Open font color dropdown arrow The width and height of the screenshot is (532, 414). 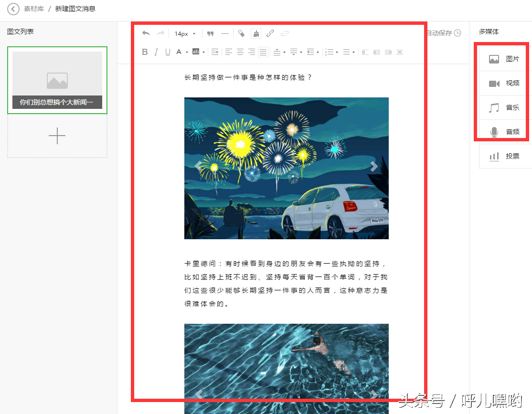click(187, 52)
